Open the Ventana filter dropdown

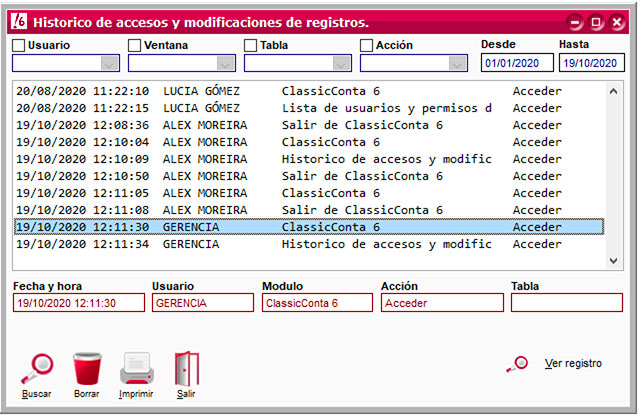225,63
